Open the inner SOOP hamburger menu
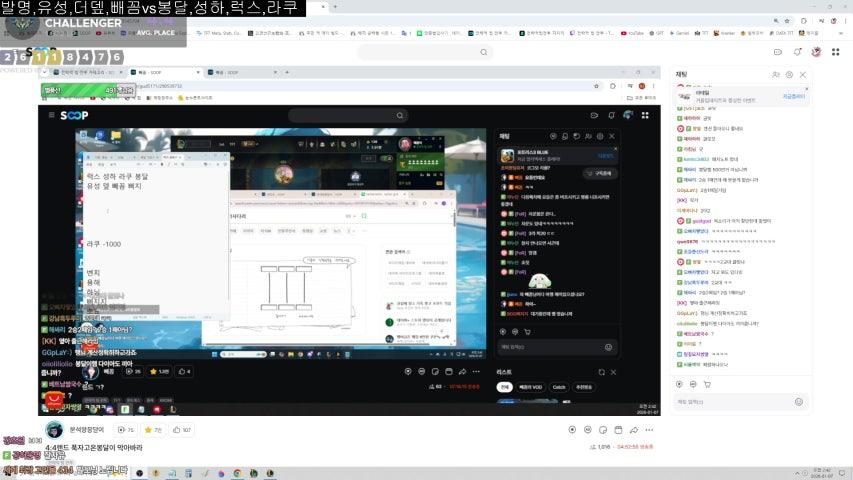 pyautogui.click(x=51, y=115)
